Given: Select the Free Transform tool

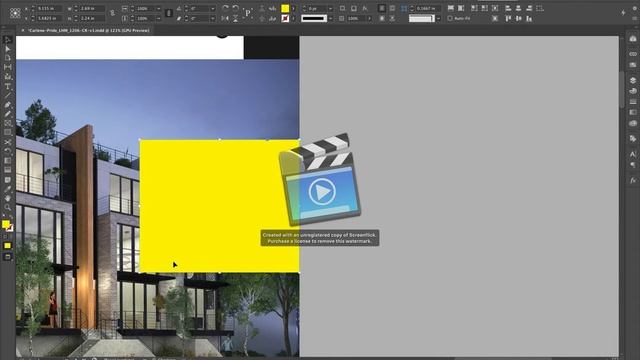Looking at the screenshot, I should [7, 151].
